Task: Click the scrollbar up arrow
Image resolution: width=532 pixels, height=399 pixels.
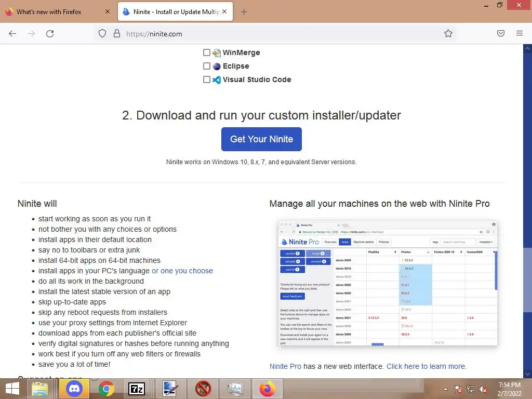Action: 528,48
